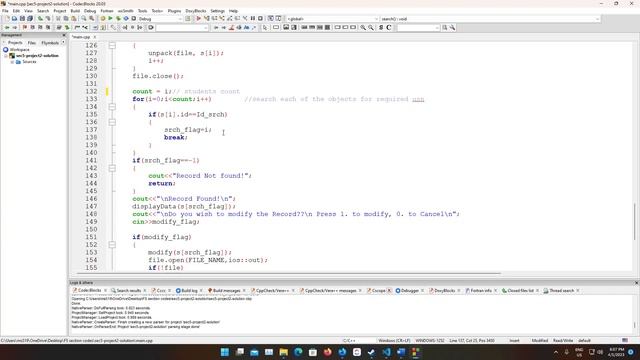The image size is (640, 360).
Task: Click the Open file toolbar icon
Action: pyautogui.click(x=14, y=19)
